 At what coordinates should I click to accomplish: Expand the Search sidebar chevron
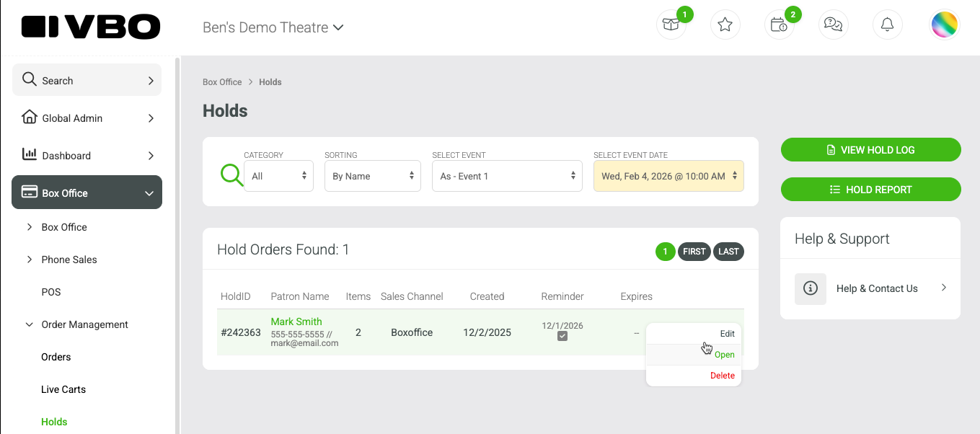[151, 81]
